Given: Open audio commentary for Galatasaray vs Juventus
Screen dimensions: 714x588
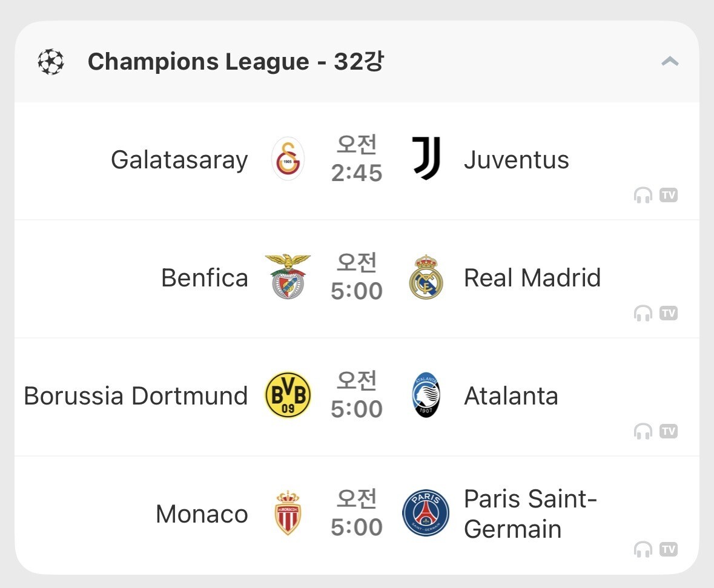Looking at the screenshot, I should click(x=643, y=196).
